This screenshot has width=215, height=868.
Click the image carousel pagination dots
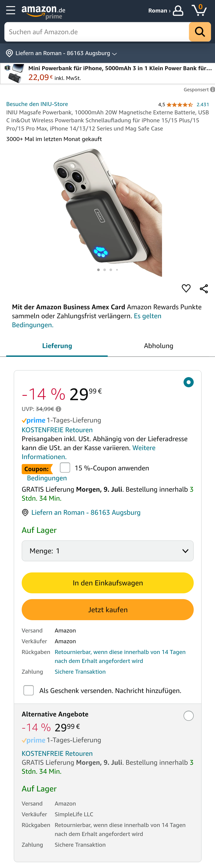click(x=107, y=270)
